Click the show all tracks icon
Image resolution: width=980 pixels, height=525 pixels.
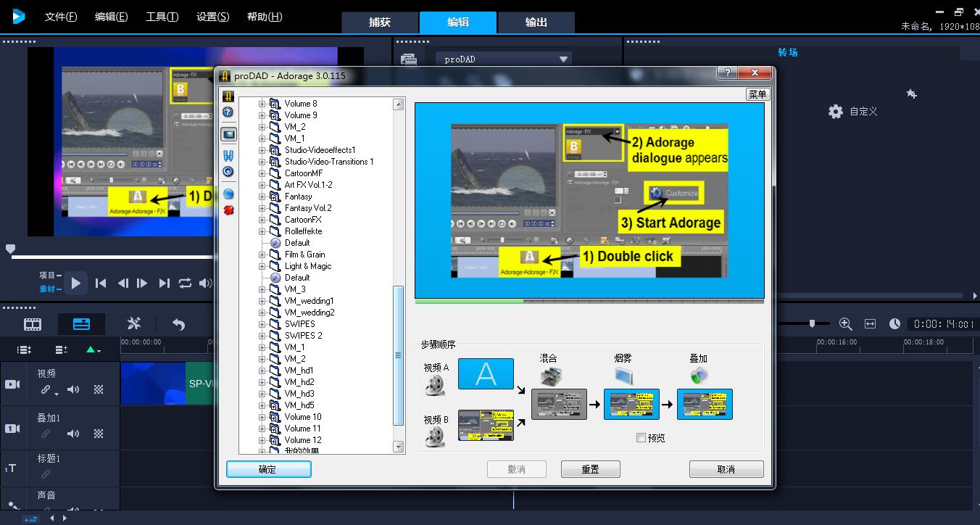pos(24,350)
